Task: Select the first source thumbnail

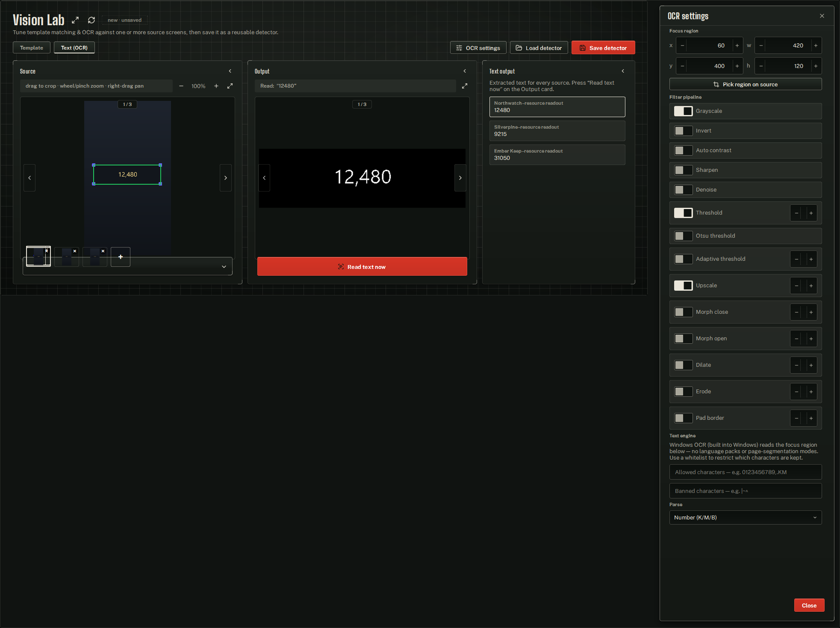Action: click(38, 257)
